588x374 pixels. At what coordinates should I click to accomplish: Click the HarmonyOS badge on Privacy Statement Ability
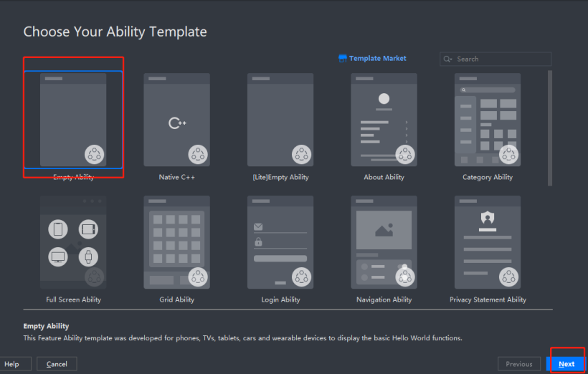pyautogui.click(x=508, y=277)
